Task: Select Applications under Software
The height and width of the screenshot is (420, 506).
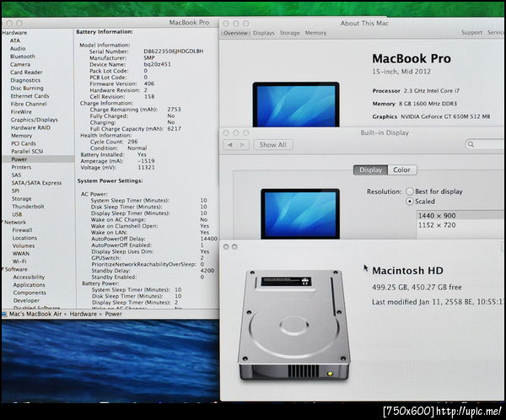Action: (29, 285)
